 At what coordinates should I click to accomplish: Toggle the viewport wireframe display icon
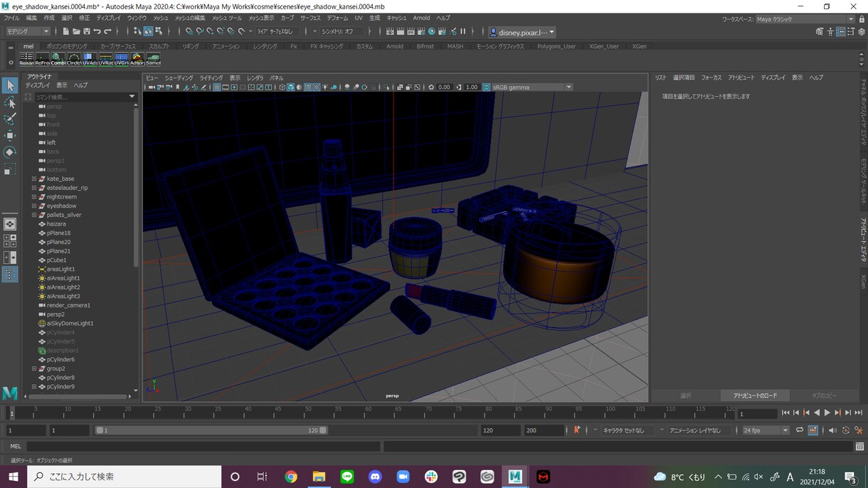pyautogui.click(x=282, y=87)
